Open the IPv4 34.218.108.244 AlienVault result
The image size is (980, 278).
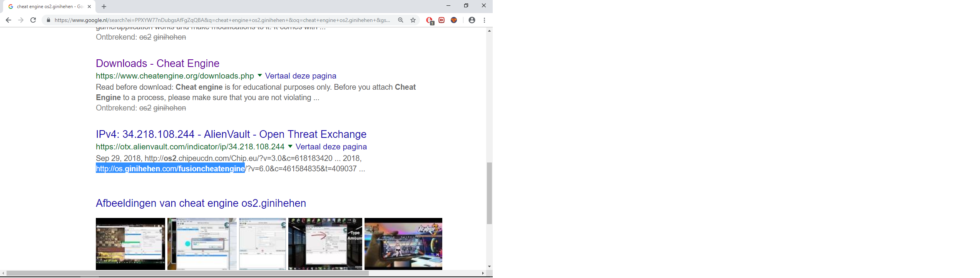coord(231,134)
